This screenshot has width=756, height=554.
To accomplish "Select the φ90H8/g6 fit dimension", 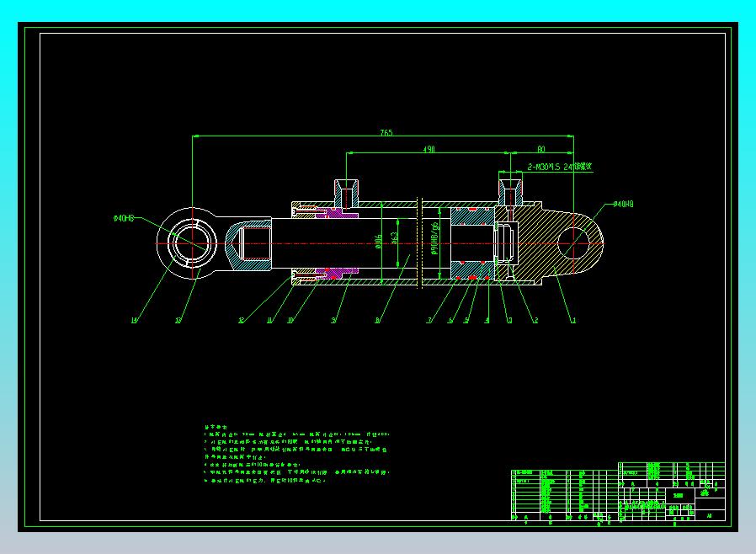I will [x=435, y=239].
